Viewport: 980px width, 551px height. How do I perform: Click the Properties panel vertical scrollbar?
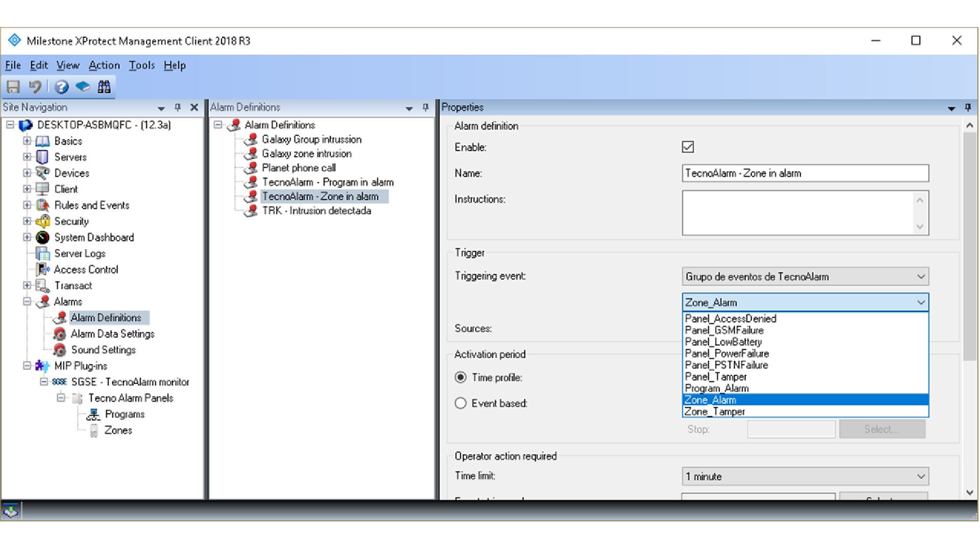970,246
